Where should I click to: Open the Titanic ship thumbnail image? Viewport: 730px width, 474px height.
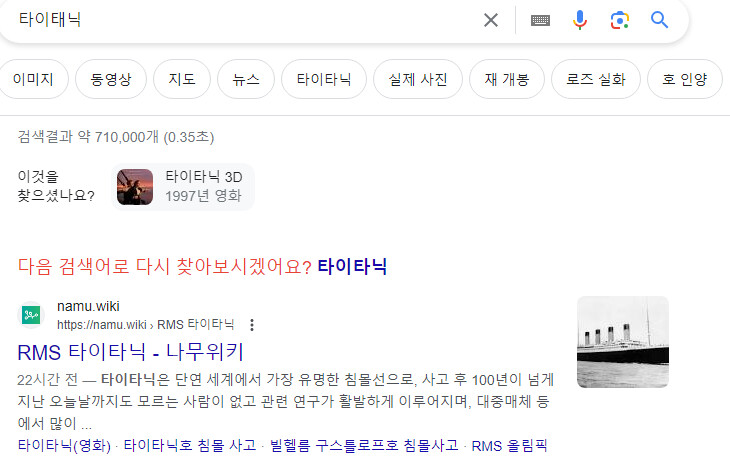pyautogui.click(x=622, y=342)
